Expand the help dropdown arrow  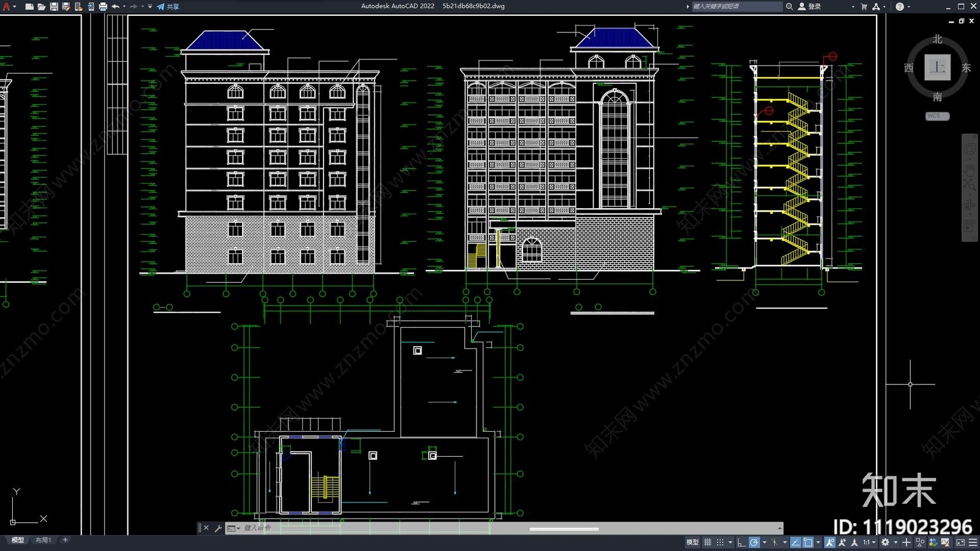(908, 7)
